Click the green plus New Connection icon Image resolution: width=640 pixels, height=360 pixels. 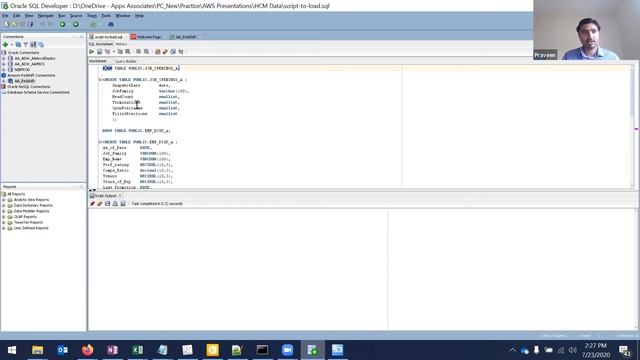click(x=5, y=44)
